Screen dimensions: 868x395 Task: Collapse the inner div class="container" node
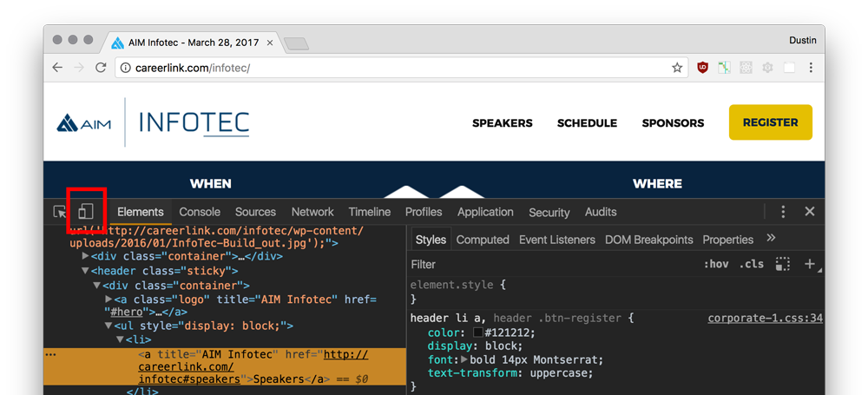pyautogui.click(x=97, y=286)
